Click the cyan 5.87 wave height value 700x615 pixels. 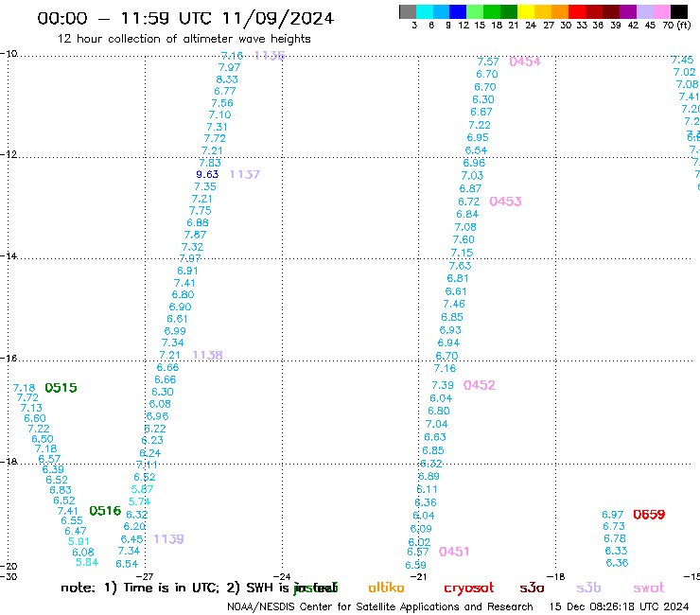(142, 489)
